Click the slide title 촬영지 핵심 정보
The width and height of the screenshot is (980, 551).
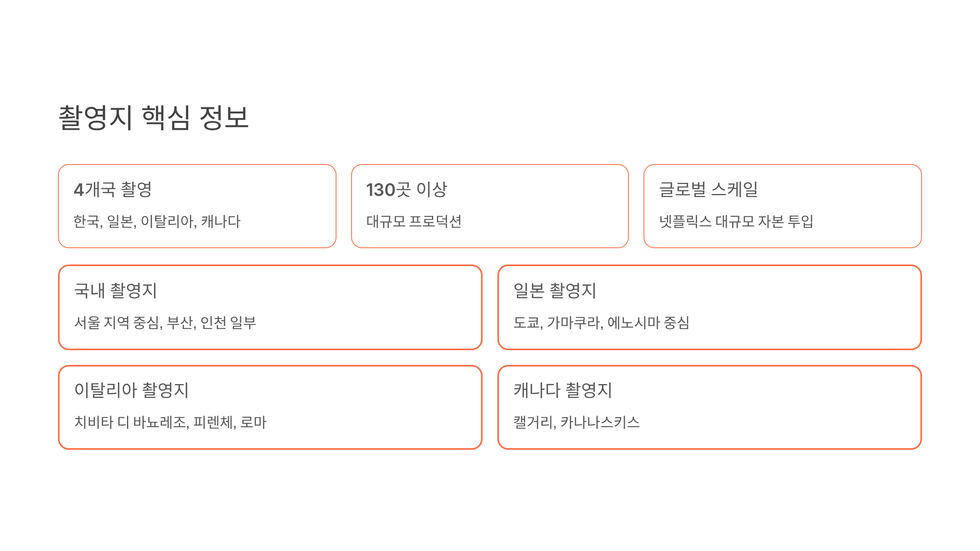click(x=154, y=118)
